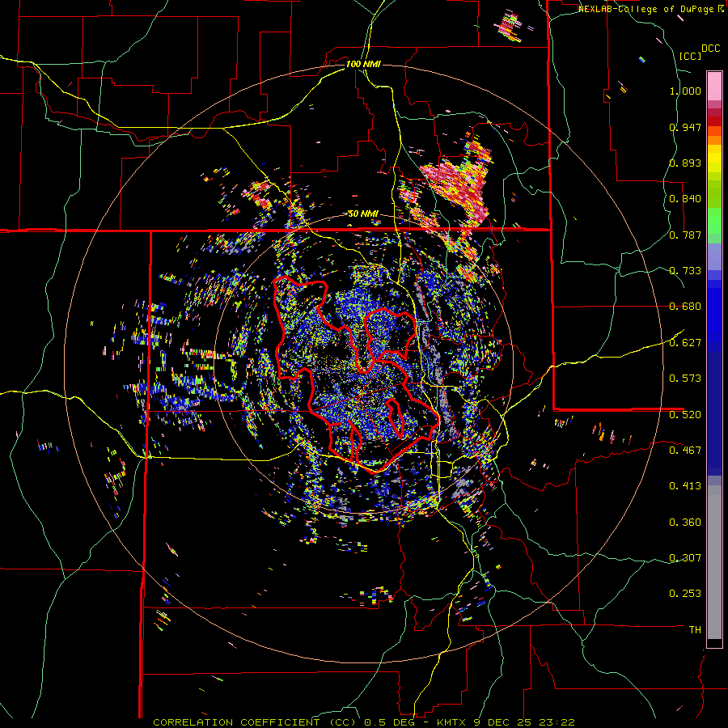Click the 0.520 legend value
Image resolution: width=728 pixels, height=728 pixels.
(685, 415)
